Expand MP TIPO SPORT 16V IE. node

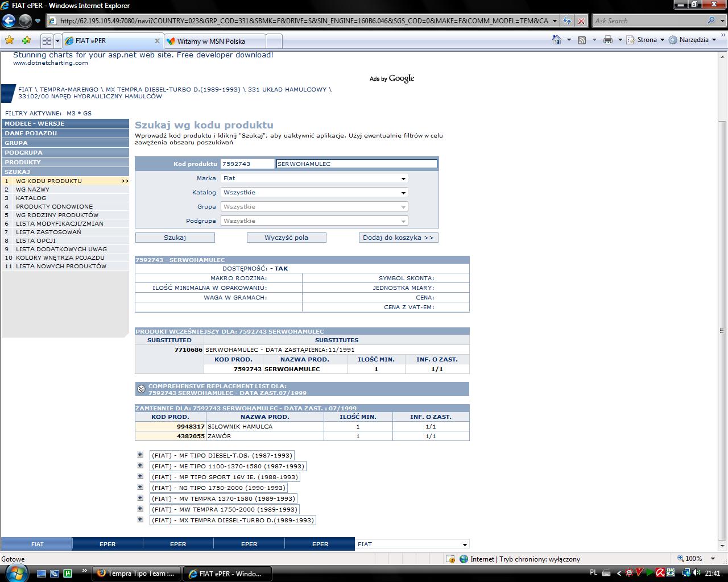(x=140, y=476)
